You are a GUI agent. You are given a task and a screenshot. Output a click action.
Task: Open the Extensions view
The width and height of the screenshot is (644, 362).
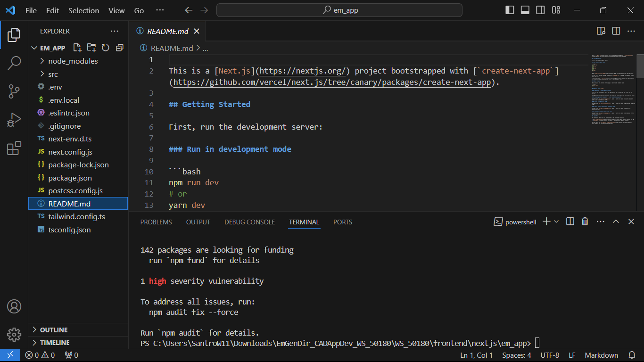pos(14,148)
